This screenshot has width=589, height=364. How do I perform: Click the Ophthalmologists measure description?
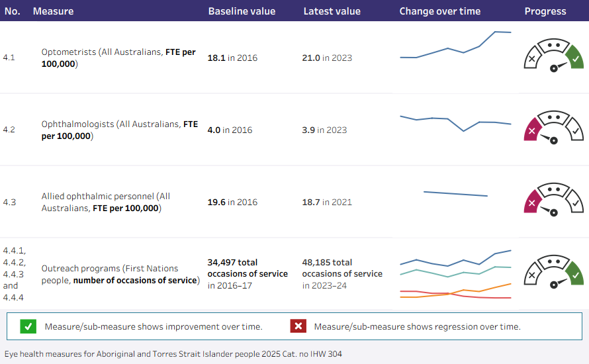[119, 130]
